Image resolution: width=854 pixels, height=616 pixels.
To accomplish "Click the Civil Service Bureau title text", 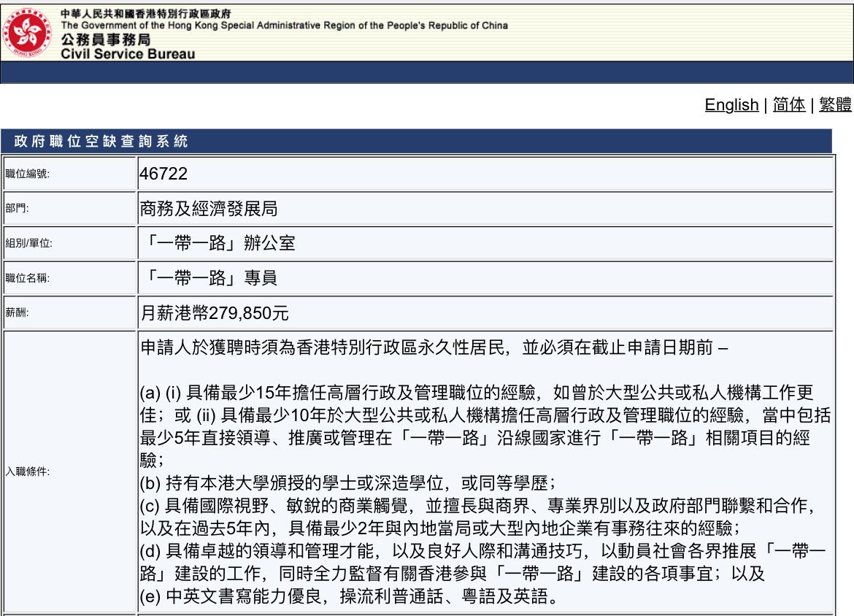I will click(x=128, y=53).
